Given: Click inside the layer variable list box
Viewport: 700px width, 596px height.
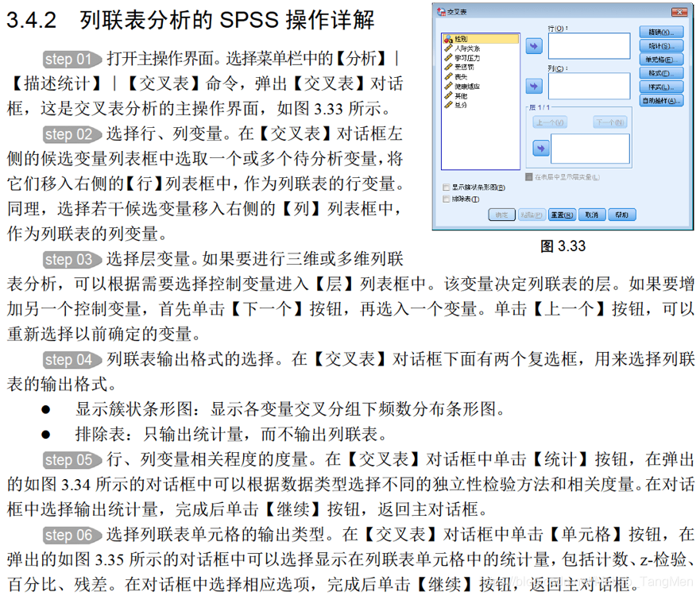Looking at the screenshot, I should tap(590, 149).
